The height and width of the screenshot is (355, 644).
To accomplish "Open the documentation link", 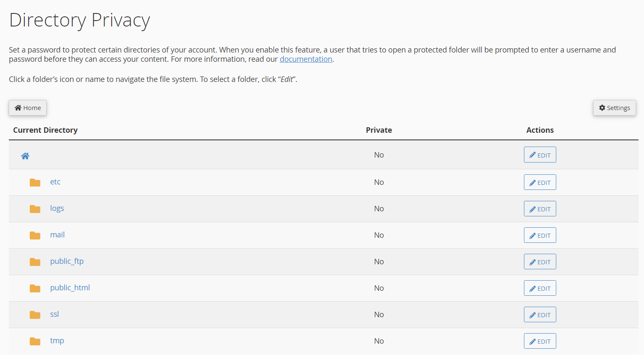I will [x=306, y=59].
